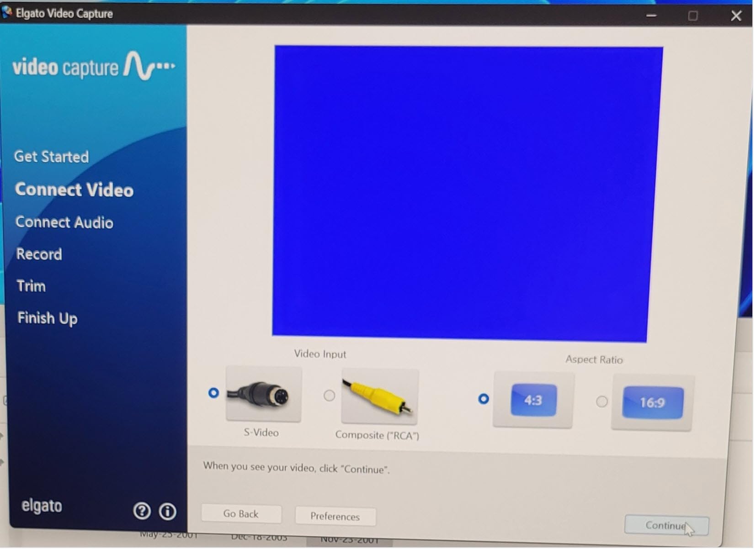Screen dimensions: 756x549
Task: Click the Continue button
Action: point(666,525)
